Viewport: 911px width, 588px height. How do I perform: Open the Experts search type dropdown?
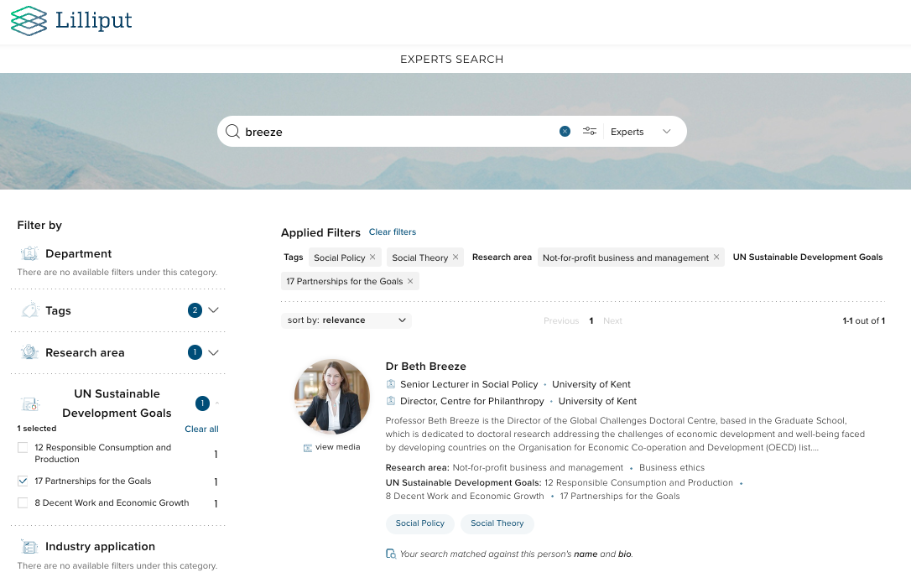pos(641,132)
